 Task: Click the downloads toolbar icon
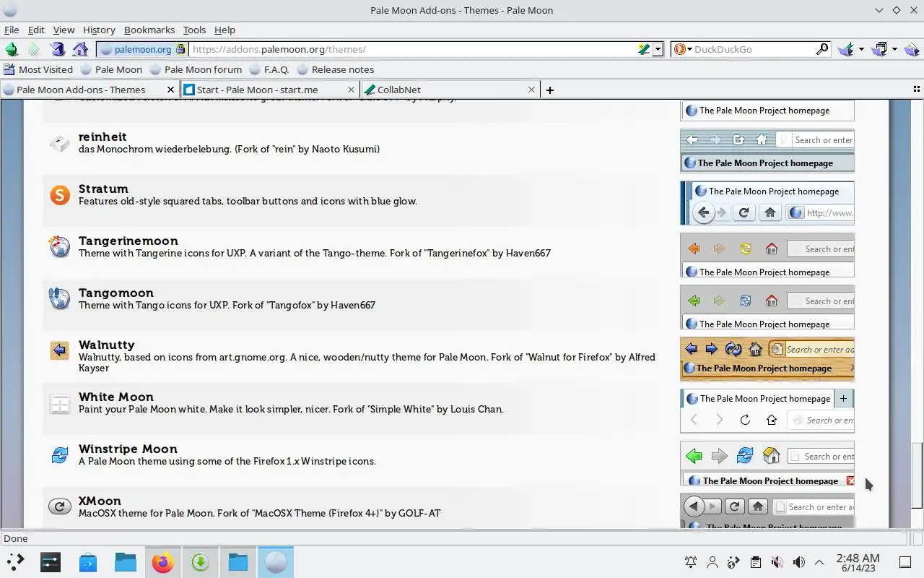[846, 49]
